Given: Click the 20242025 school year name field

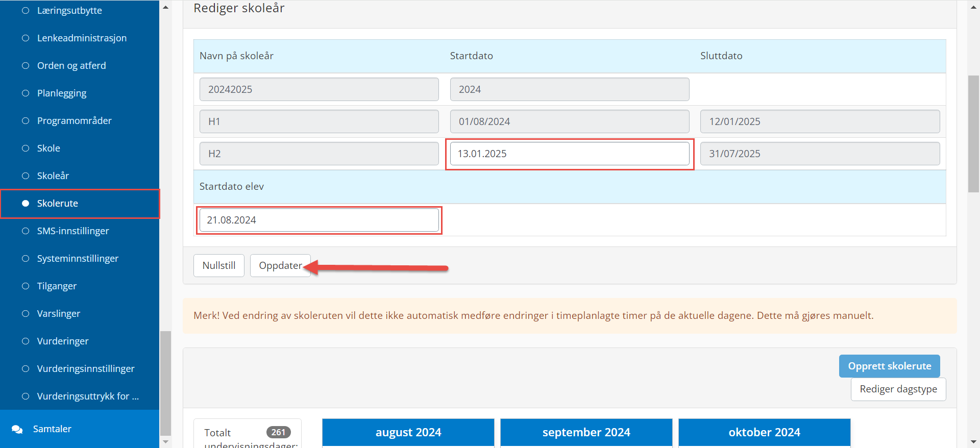Looking at the screenshot, I should (x=319, y=89).
